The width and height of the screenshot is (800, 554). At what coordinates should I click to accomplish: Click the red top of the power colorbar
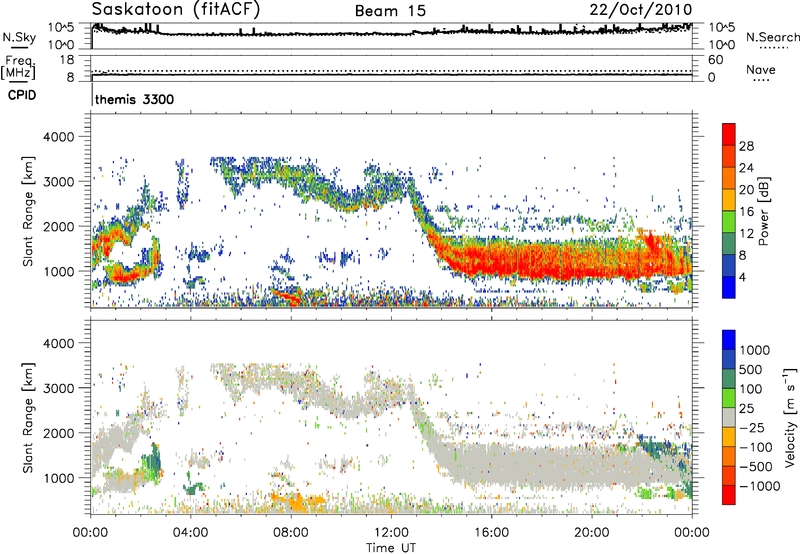pos(729,134)
